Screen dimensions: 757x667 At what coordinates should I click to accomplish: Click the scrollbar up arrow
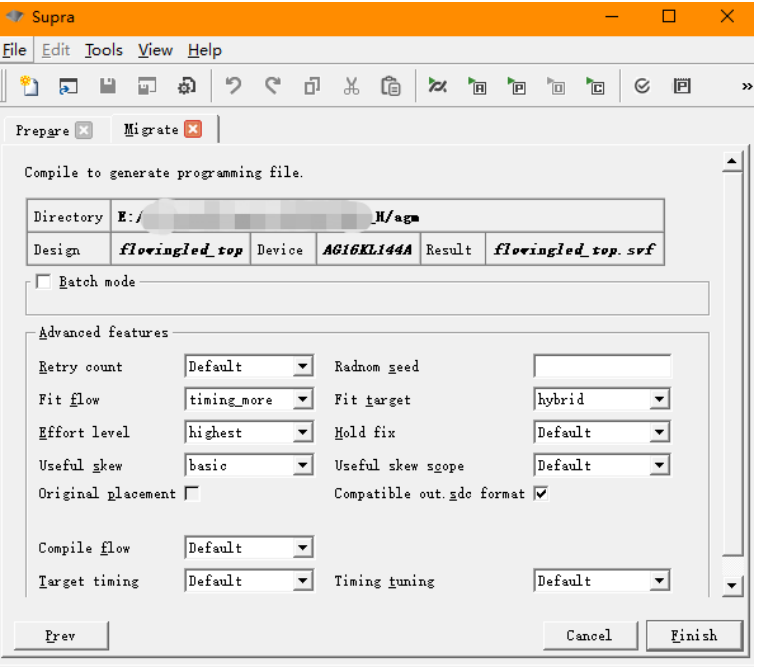coord(732,161)
